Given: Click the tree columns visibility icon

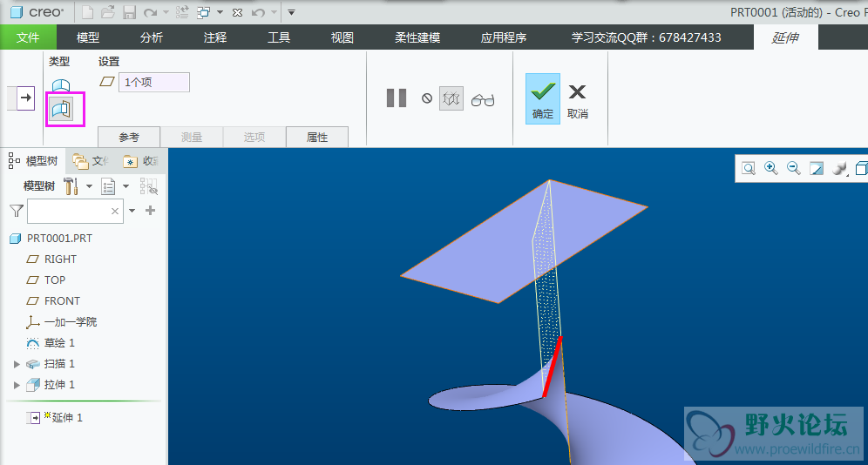Looking at the screenshot, I should 149,186.
